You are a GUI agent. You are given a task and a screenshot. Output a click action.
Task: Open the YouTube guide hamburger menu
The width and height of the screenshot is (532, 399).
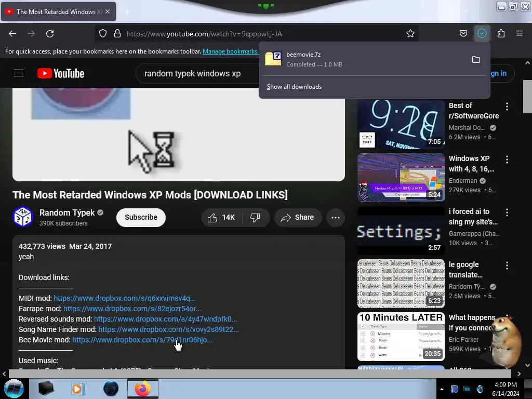click(19, 73)
